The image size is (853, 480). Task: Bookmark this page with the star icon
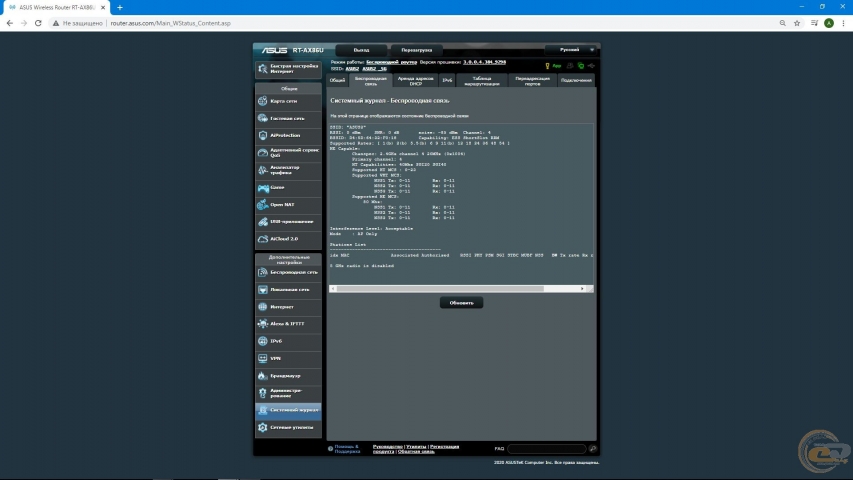[797, 23]
